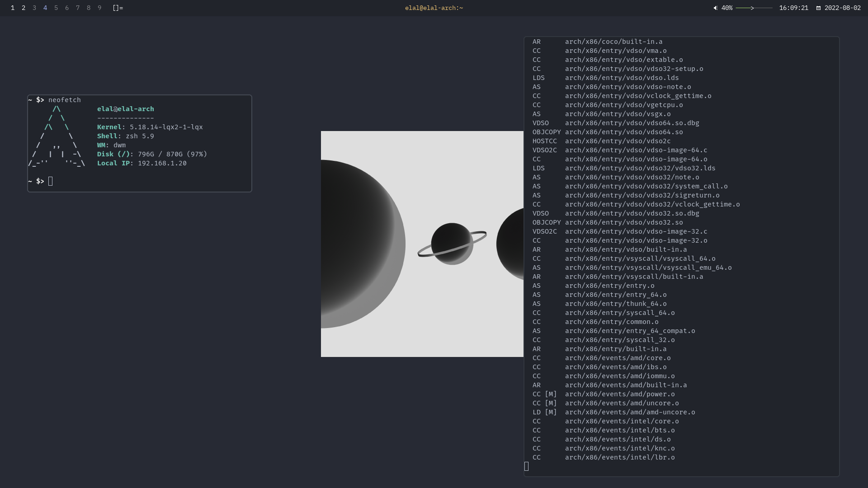The height and width of the screenshot is (488, 868).
Task: Click arch/x86/events/amd/iommu.o line
Action: coord(604,376)
